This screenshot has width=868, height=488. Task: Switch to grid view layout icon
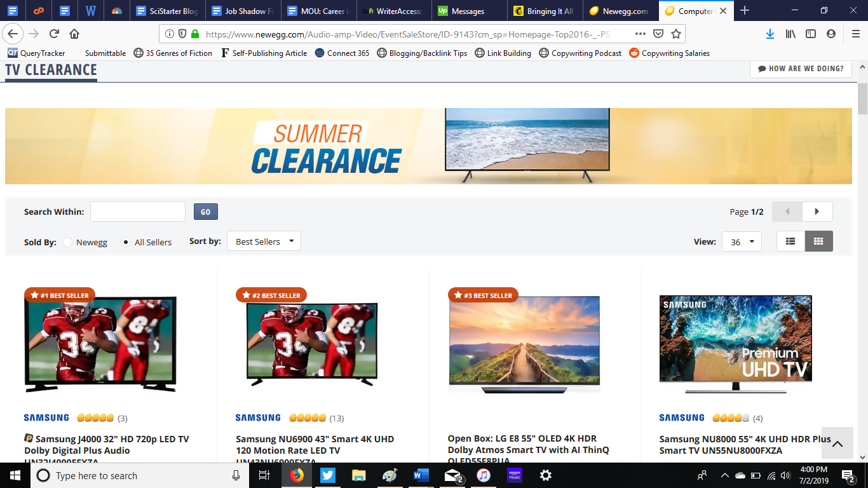(818, 241)
